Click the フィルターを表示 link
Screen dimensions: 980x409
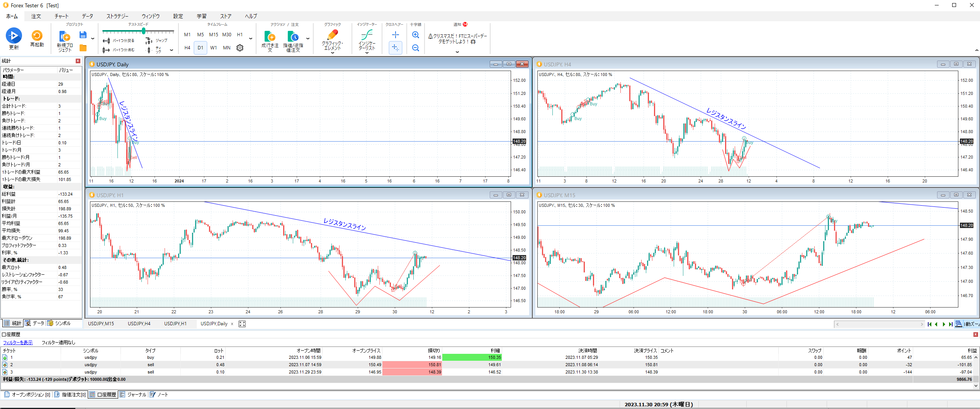18,342
